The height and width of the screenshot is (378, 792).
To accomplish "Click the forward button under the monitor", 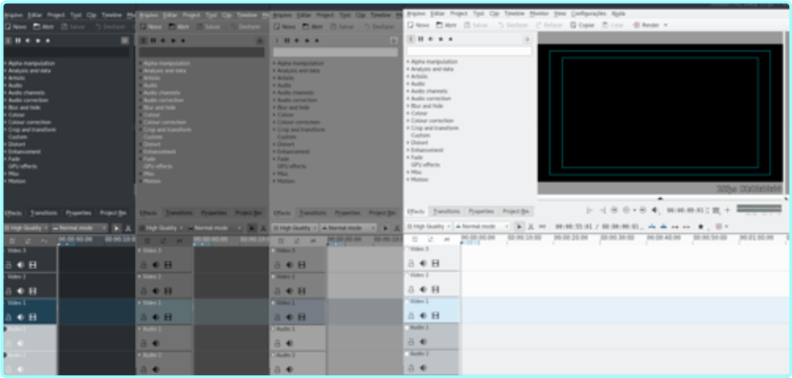I will click(x=643, y=210).
